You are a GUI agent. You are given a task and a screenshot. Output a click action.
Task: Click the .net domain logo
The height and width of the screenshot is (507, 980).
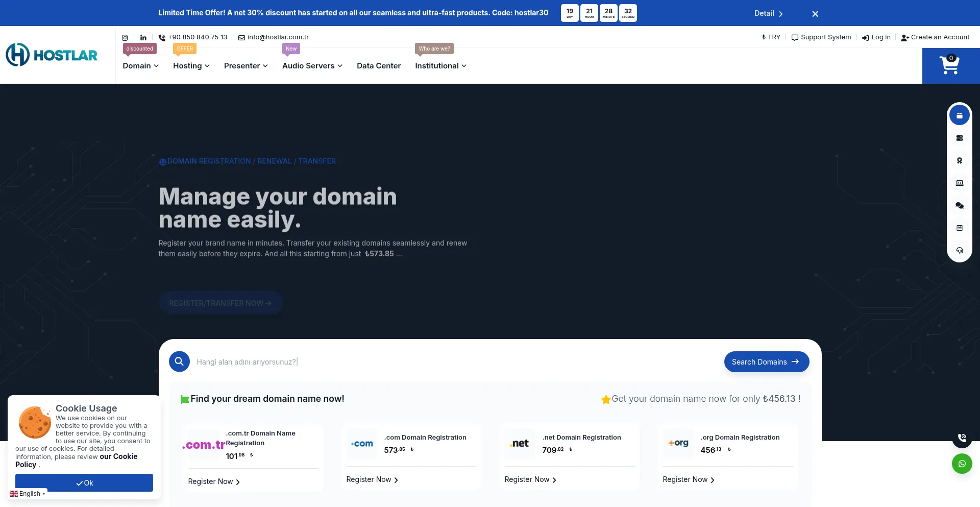(x=520, y=444)
